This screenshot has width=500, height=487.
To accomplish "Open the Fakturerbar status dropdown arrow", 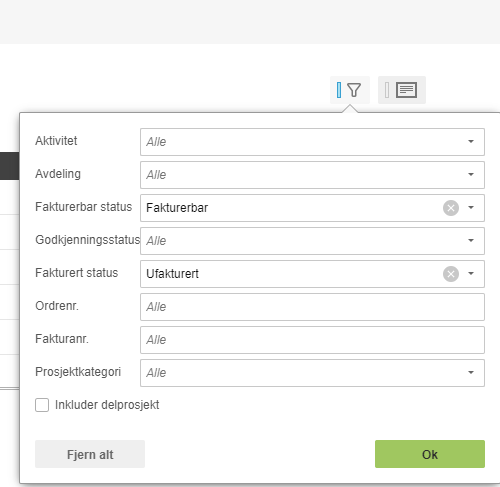I will pyautogui.click(x=471, y=208).
